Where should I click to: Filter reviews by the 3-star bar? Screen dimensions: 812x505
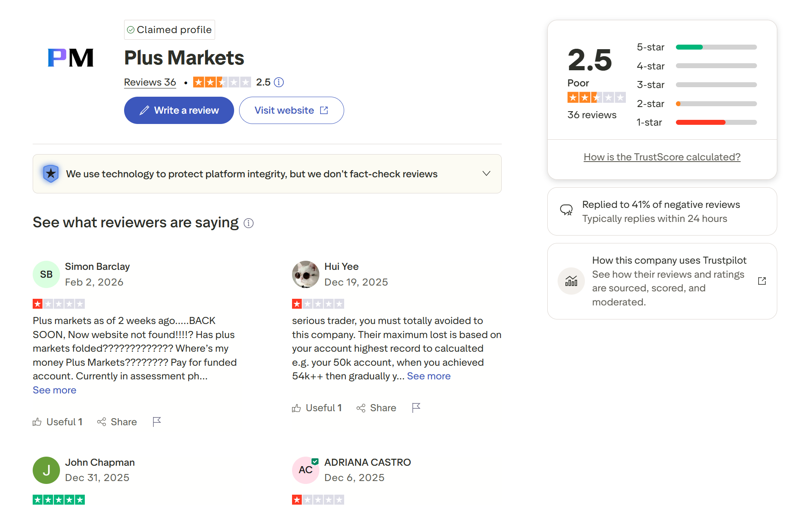tap(697, 85)
